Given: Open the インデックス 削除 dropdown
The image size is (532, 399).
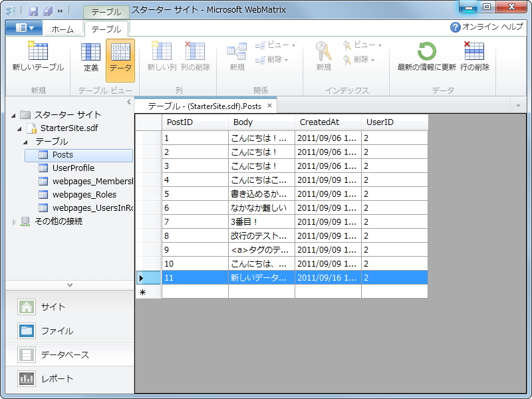Looking at the screenshot, I should (358, 60).
